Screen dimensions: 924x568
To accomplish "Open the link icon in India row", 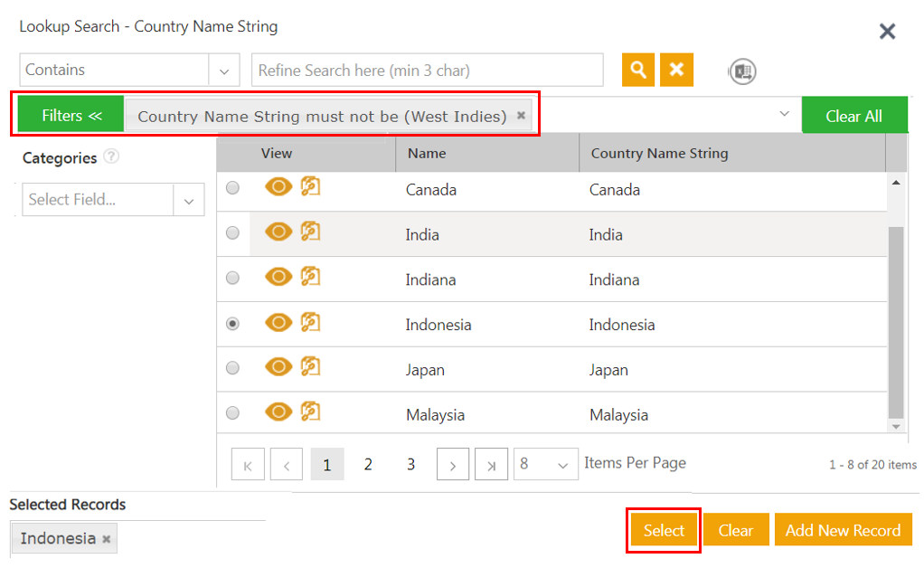I will [x=310, y=232].
